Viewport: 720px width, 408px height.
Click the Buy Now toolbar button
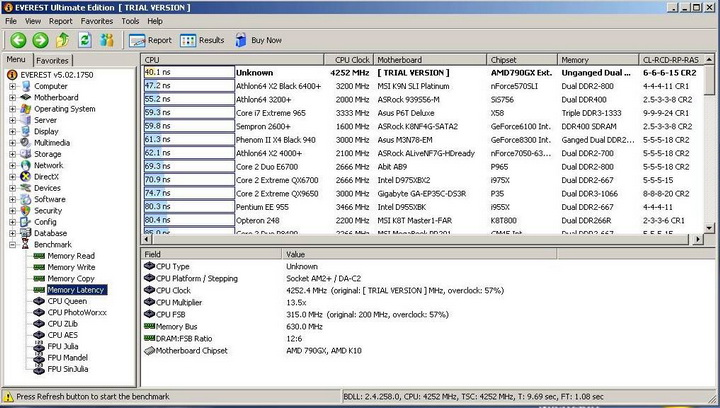click(259, 40)
